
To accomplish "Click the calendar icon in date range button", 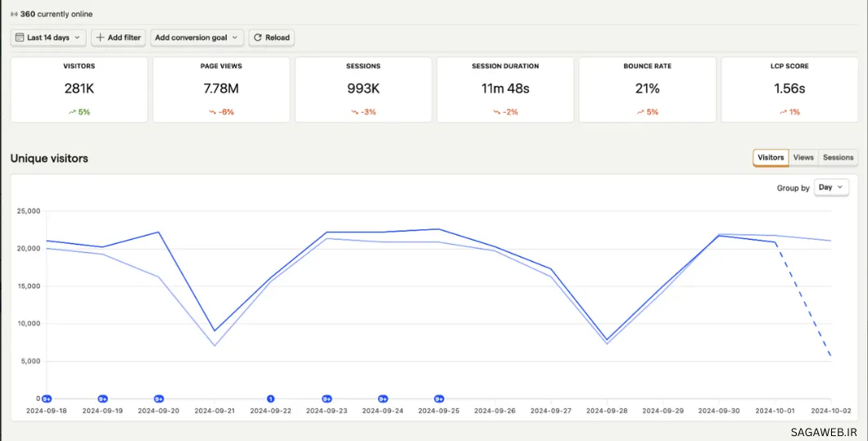I will (x=20, y=38).
